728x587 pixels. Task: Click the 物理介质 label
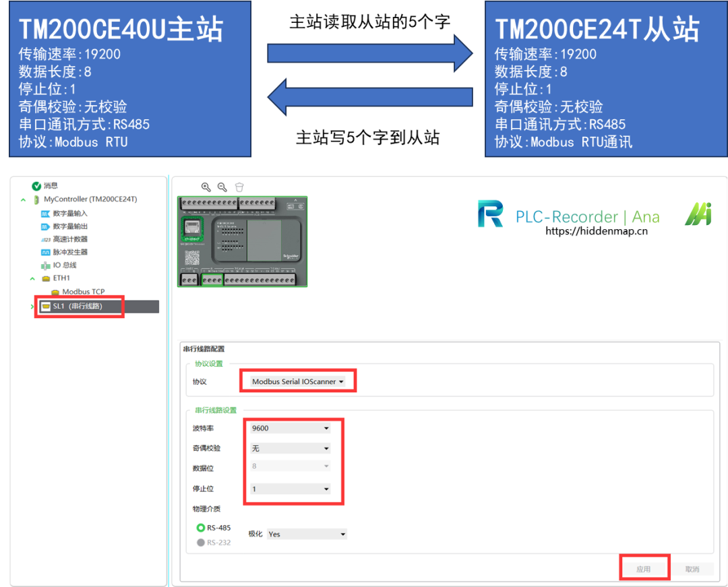coord(207,509)
